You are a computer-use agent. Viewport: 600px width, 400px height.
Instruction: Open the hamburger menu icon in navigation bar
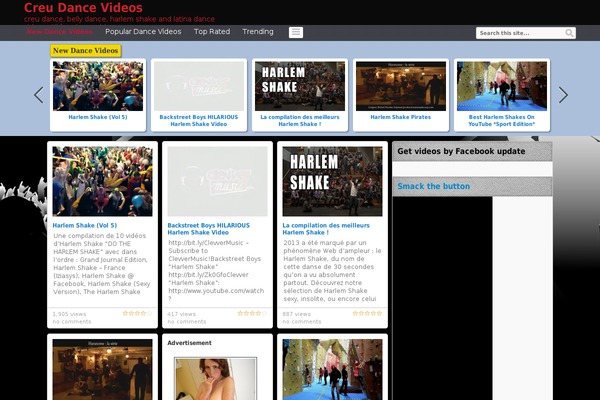[x=296, y=33]
